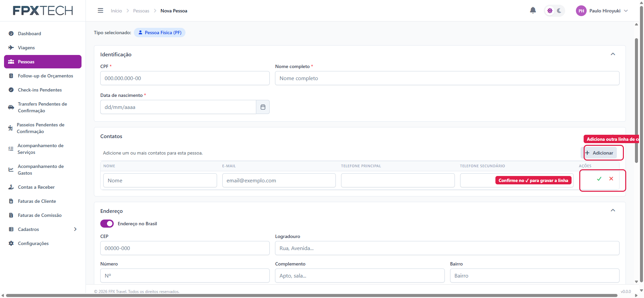The width and height of the screenshot is (644, 298).
Task: Open Follow-up de Orçamentos page
Action: coord(43,76)
